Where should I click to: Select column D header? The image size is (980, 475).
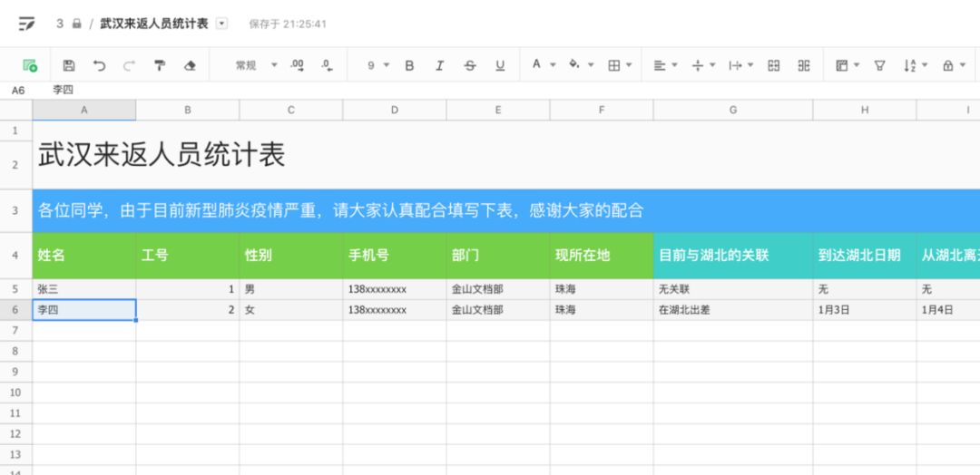pyautogui.click(x=395, y=110)
